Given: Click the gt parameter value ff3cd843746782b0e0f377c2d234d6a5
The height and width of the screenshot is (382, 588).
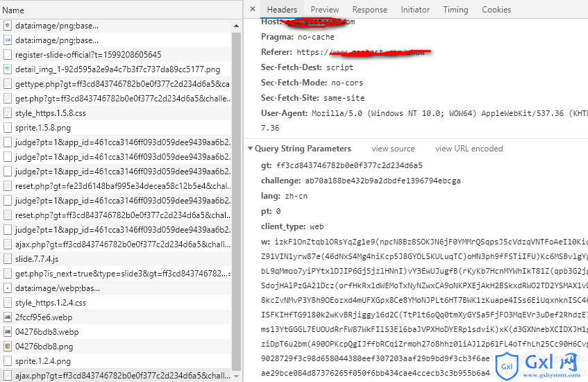Looking at the screenshot, I should 349,165.
